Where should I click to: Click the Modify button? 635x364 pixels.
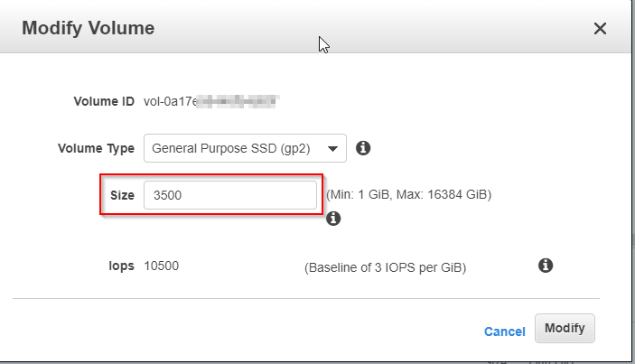click(x=565, y=328)
